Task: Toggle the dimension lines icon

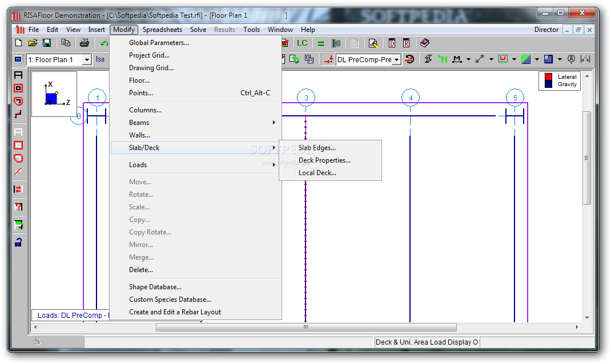Action: [x=585, y=59]
